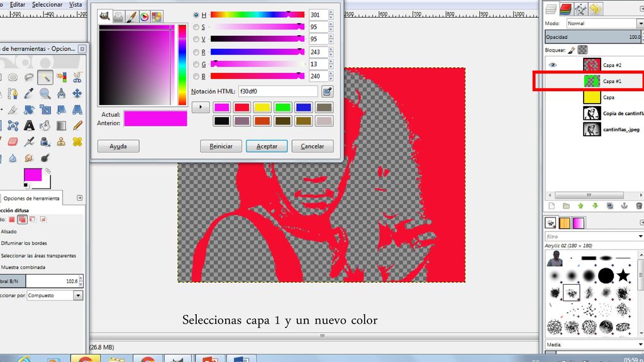Select the Ellipse Select tool
The height and width of the screenshot is (362, 644).
[x=13, y=77]
